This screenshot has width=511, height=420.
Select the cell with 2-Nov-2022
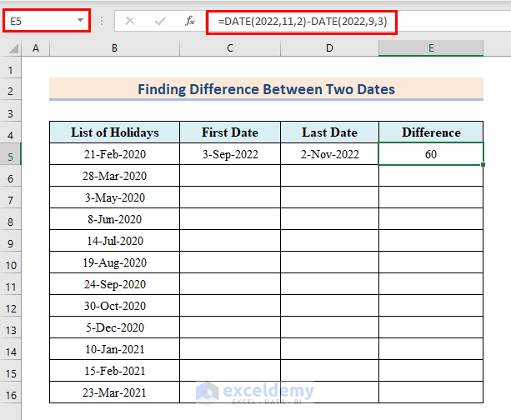tap(329, 154)
